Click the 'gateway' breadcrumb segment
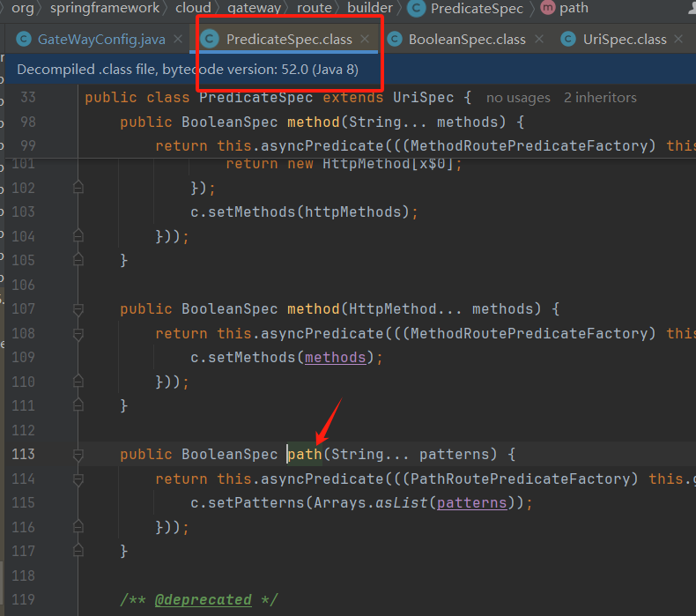Screen dimensions: 696x616 254,8
